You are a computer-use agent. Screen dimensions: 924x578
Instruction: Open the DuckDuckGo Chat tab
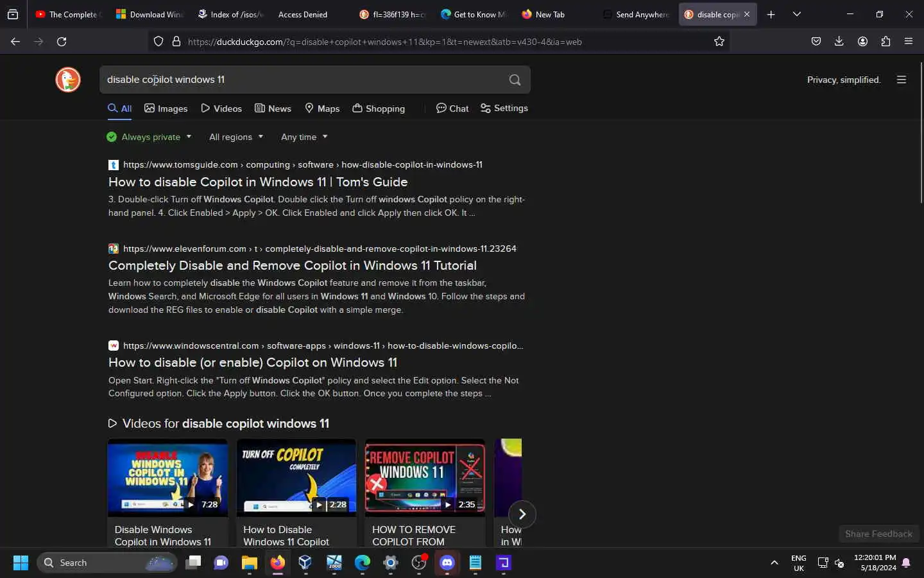452,109
